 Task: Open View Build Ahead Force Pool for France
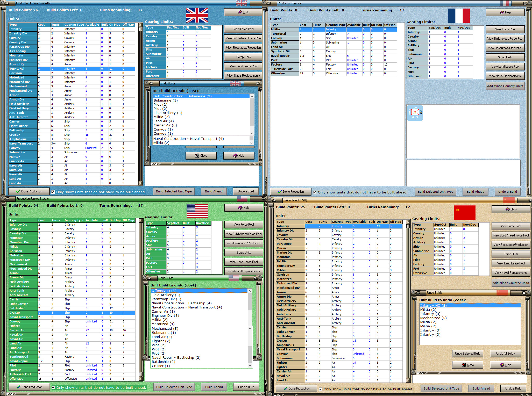point(505,39)
